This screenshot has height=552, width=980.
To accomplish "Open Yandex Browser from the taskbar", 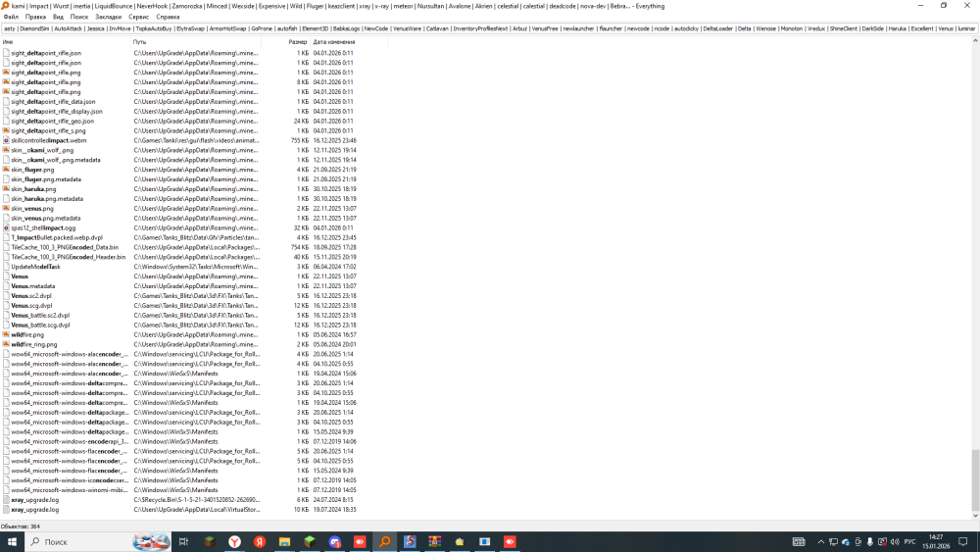I will [234, 541].
